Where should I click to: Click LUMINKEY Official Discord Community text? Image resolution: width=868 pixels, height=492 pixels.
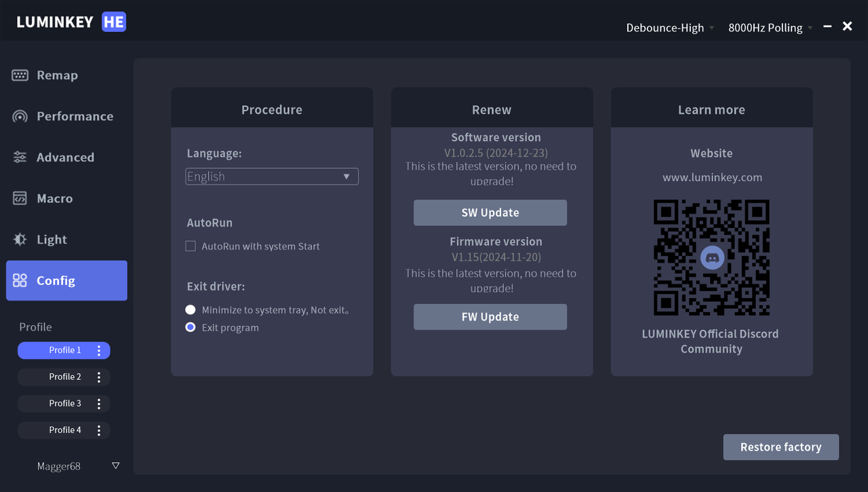click(x=711, y=341)
